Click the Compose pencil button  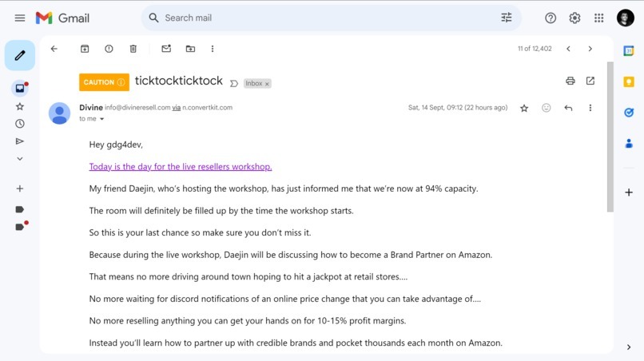coord(20,55)
